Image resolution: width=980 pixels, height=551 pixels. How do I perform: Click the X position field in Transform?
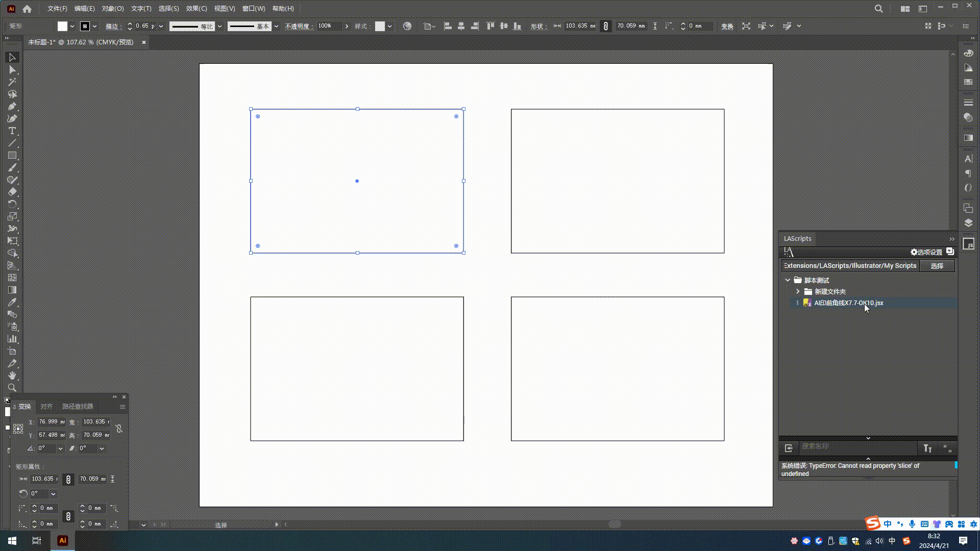pos(52,422)
